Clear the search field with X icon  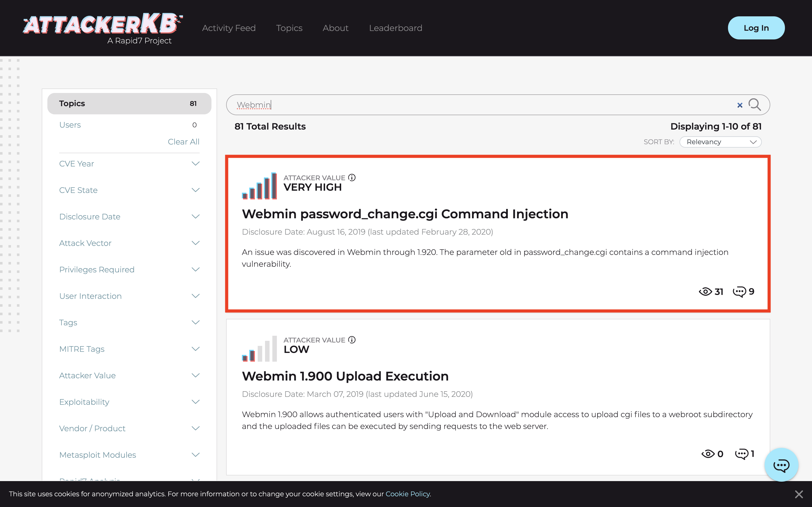coord(740,105)
